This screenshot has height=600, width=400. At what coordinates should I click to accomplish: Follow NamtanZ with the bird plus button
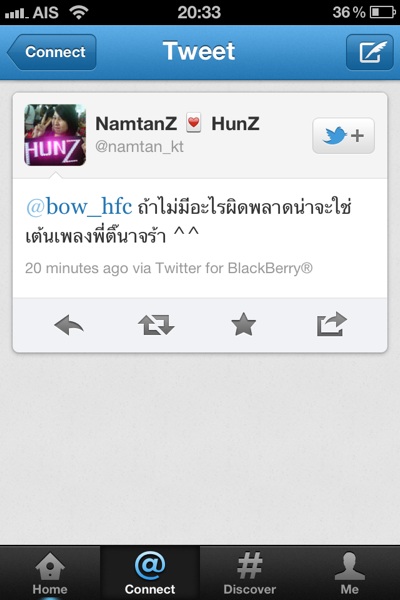(x=343, y=135)
